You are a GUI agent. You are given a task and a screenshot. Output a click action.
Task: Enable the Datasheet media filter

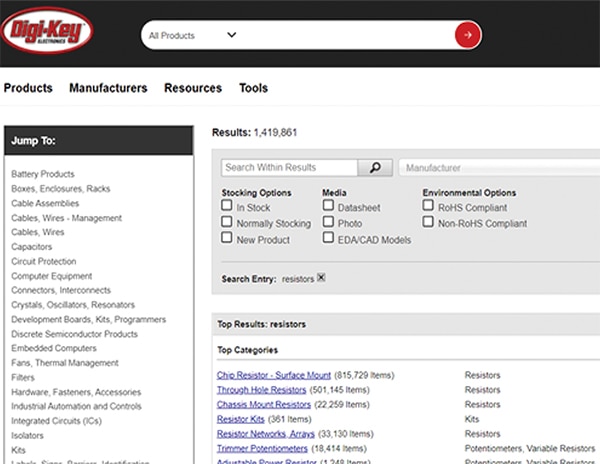click(329, 207)
